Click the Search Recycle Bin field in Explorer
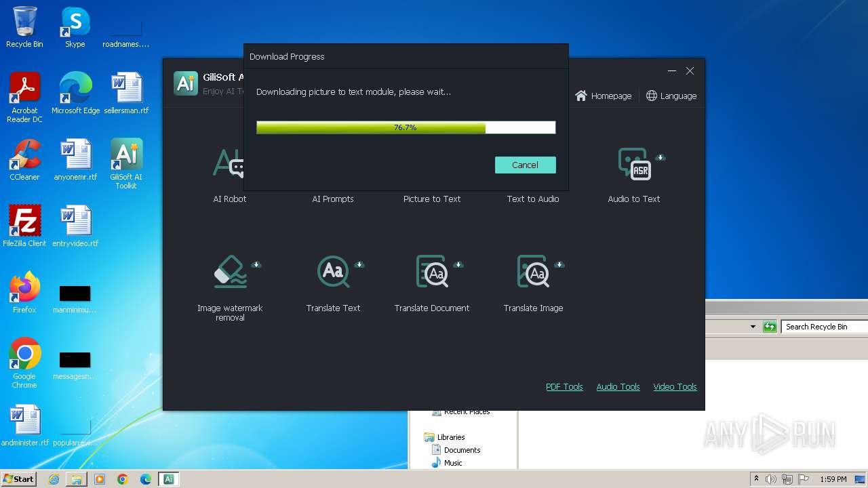Image resolution: width=868 pixels, height=488 pixels. 824,327
